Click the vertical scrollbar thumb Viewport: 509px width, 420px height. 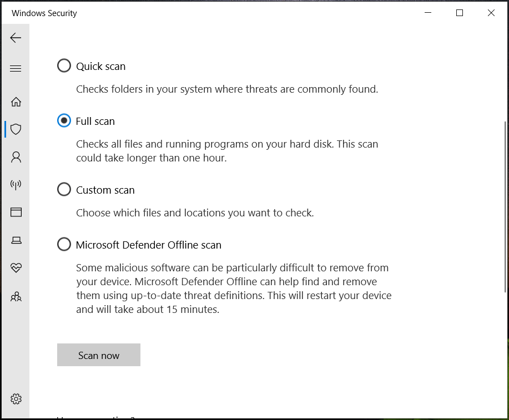coord(506,207)
